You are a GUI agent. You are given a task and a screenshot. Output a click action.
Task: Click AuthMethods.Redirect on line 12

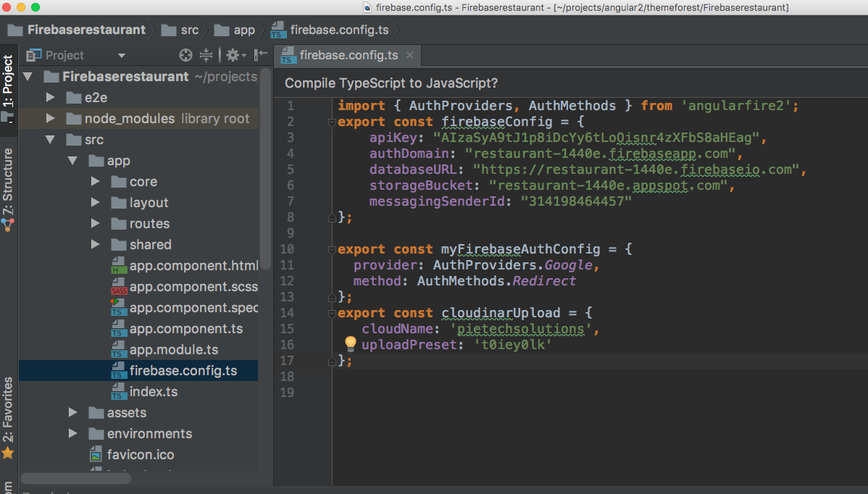(496, 281)
